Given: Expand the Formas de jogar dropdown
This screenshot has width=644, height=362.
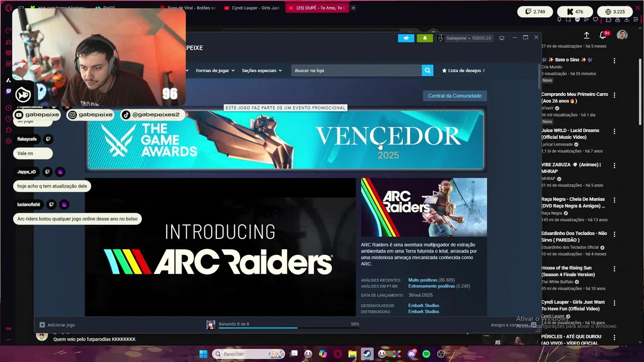Looking at the screenshot, I should coord(215,70).
